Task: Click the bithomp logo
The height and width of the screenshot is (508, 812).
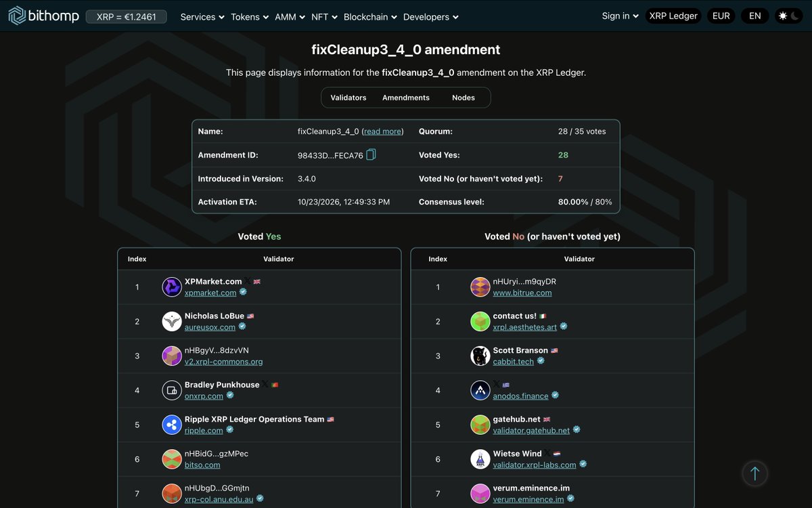Action: tap(43, 16)
